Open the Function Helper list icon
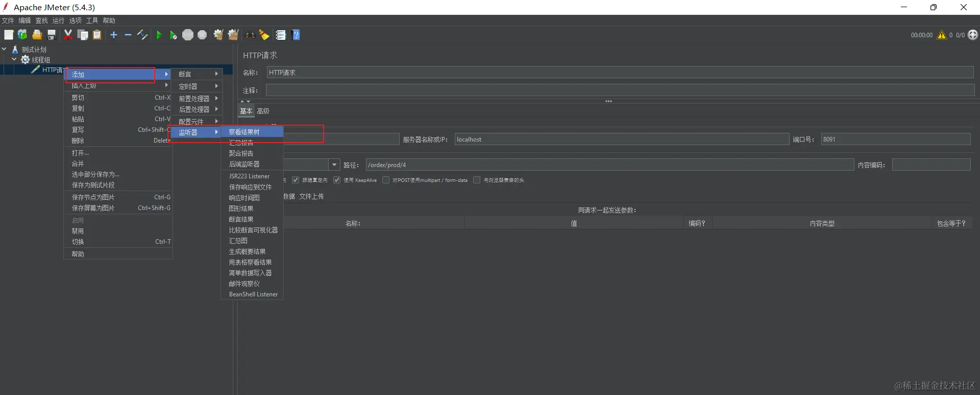 click(281, 35)
